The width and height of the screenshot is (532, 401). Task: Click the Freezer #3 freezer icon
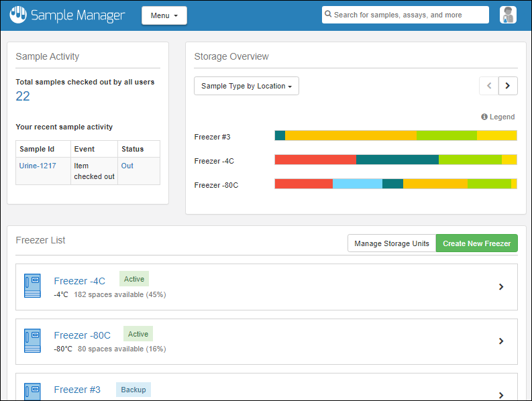tap(32, 391)
